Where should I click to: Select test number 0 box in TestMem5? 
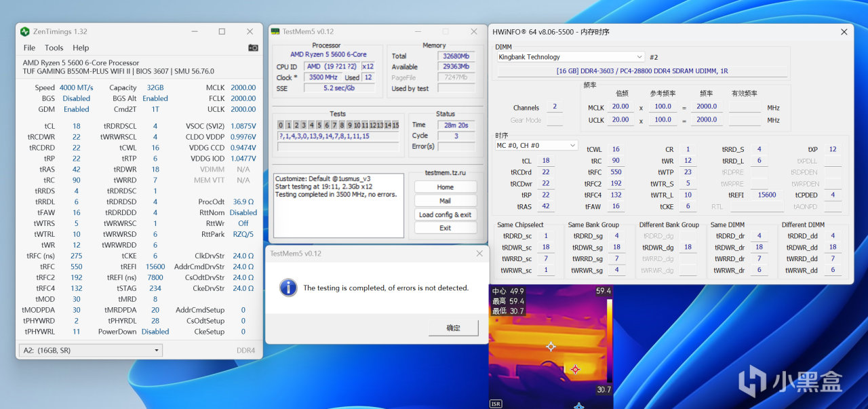click(x=281, y=125)
